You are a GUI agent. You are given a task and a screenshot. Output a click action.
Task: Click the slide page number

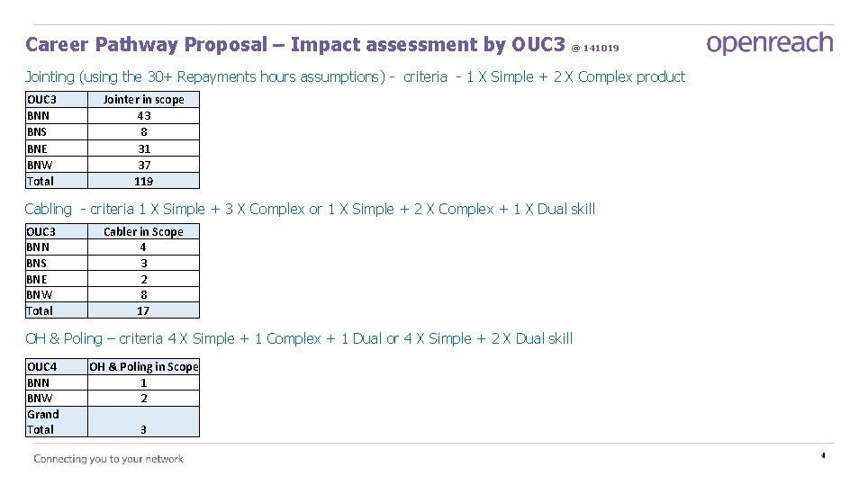pos(823,455)
